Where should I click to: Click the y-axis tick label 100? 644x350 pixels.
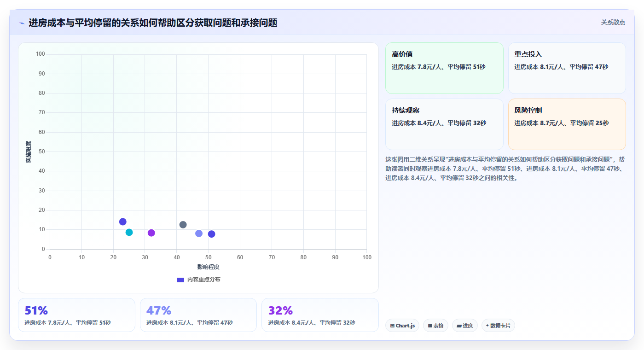pyautogui.click(x=41, y=54)
